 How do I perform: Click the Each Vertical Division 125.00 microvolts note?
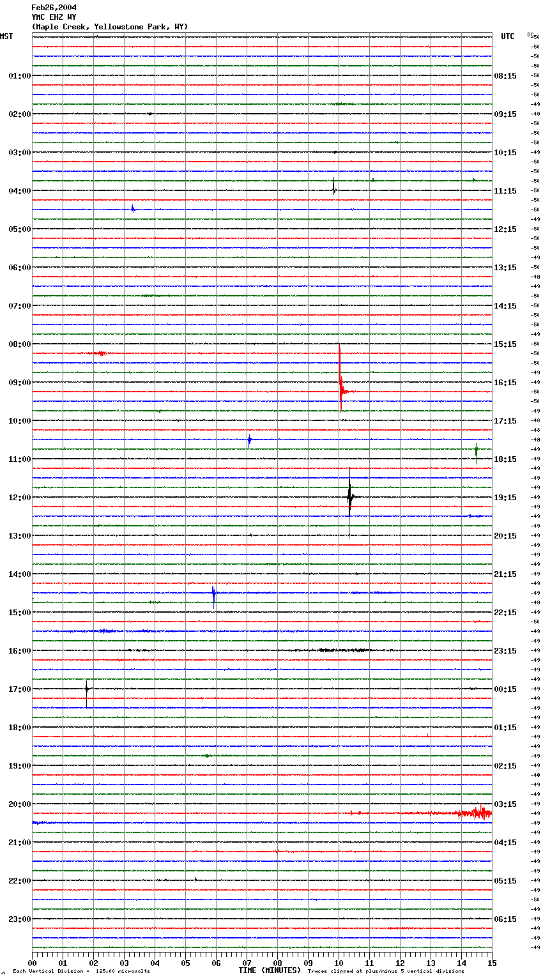(x=81, y=972)
